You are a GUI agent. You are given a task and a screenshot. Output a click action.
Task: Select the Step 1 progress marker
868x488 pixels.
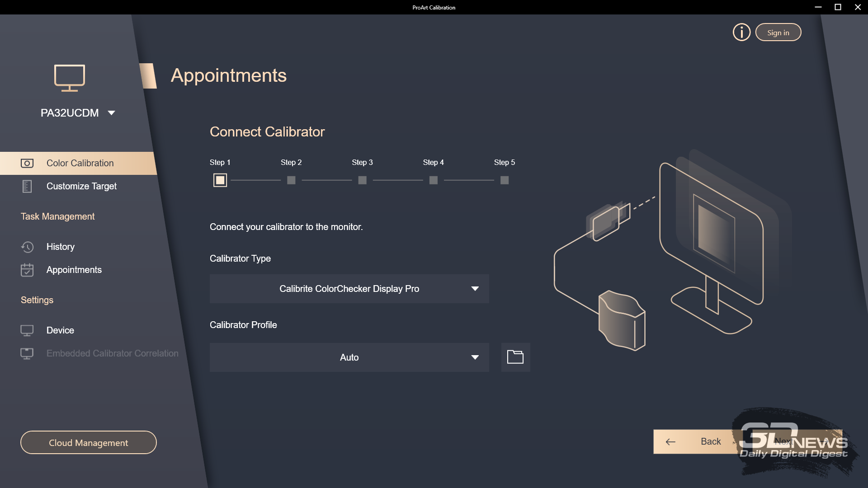(x=220, y=180)
